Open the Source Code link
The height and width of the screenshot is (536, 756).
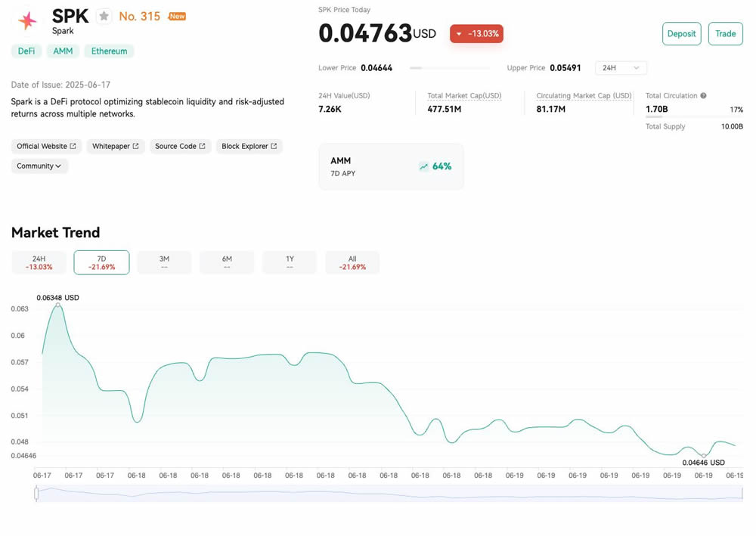[180, 146]
